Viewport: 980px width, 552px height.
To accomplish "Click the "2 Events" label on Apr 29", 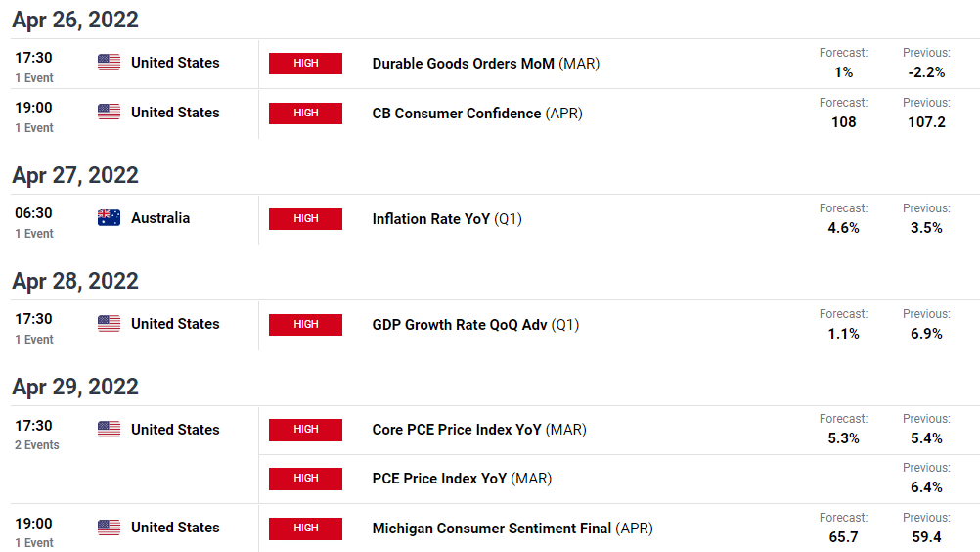I will point(37,445).
